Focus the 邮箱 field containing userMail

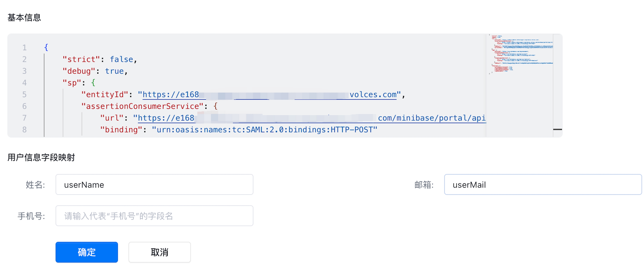pos(543,184)
